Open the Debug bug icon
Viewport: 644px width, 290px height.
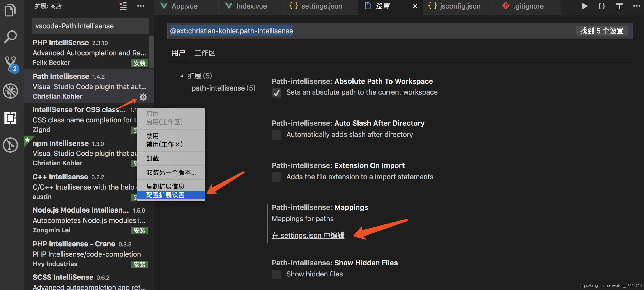[x=10, y=91]
